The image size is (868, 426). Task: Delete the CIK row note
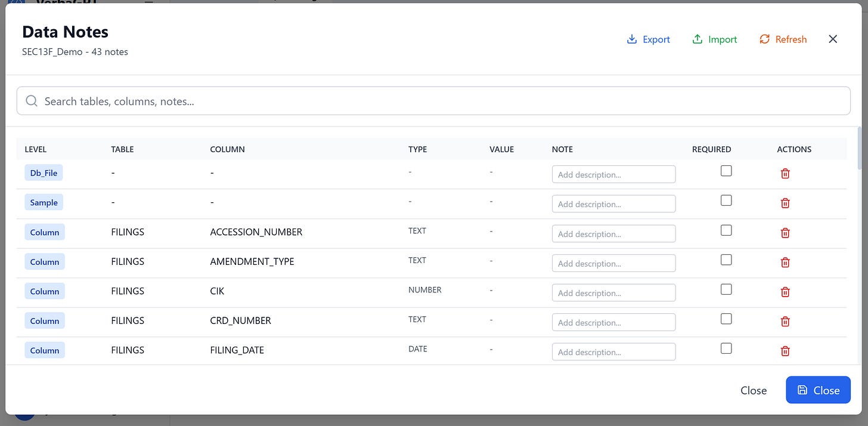[785, 292]
